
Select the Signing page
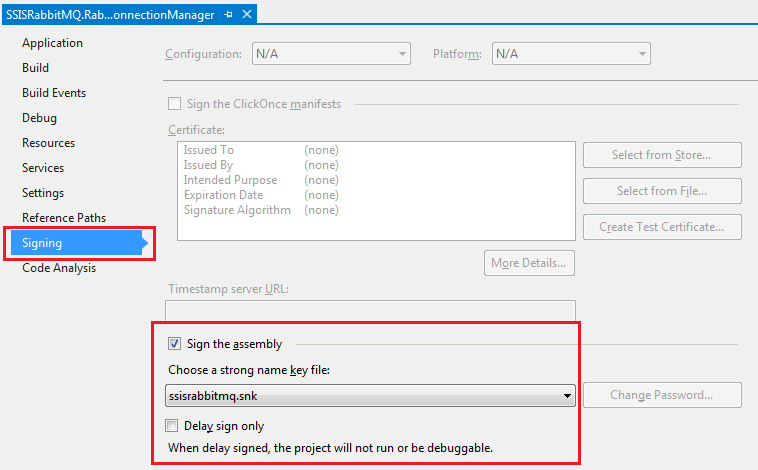[42, 243]
